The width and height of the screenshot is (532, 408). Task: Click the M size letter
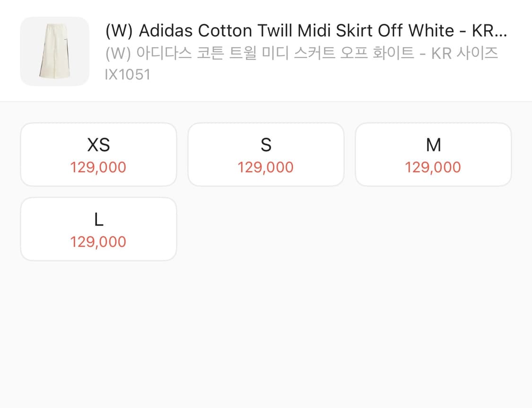coord(434,145)
